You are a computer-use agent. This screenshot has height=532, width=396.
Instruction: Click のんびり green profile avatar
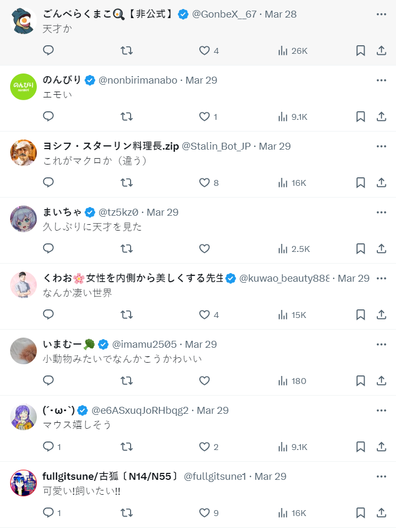click(x=23, y=87)
